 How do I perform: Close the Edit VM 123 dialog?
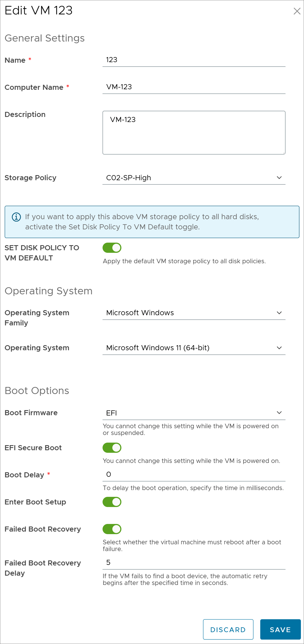(297, 11)
